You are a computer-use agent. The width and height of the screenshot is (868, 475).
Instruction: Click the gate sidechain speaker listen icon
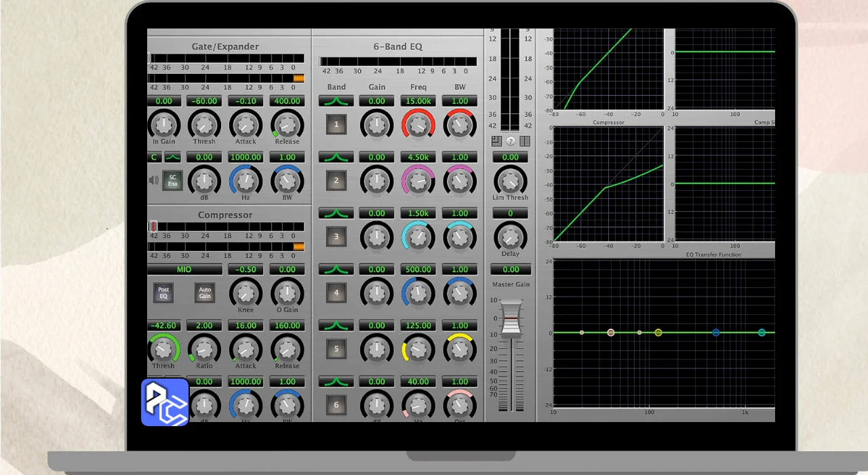coord(153,180)
